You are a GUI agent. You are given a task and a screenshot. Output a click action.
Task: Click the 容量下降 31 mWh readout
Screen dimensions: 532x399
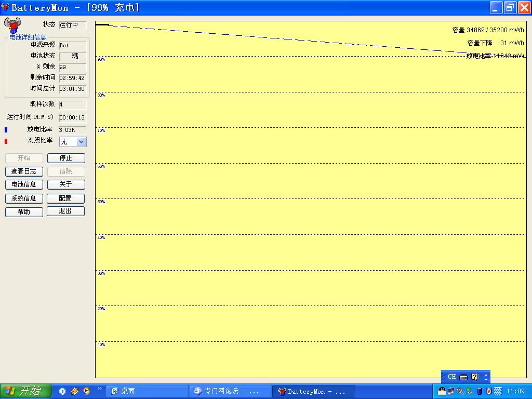tap(495, 43)
